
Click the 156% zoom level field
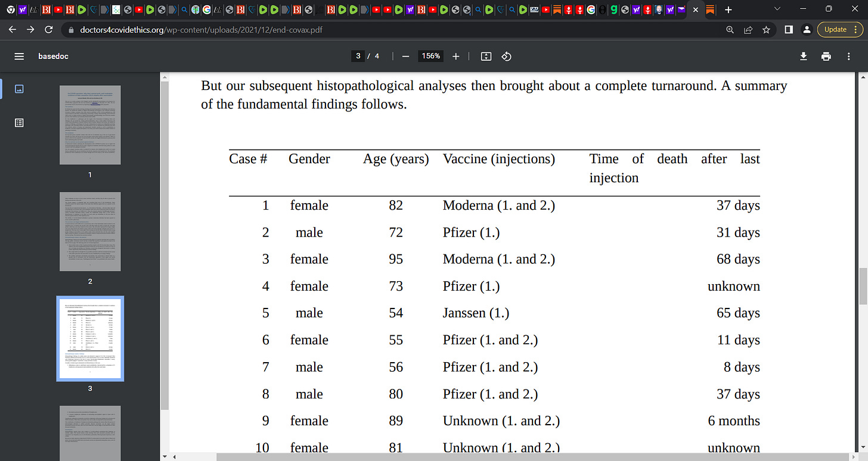[431, 56]
